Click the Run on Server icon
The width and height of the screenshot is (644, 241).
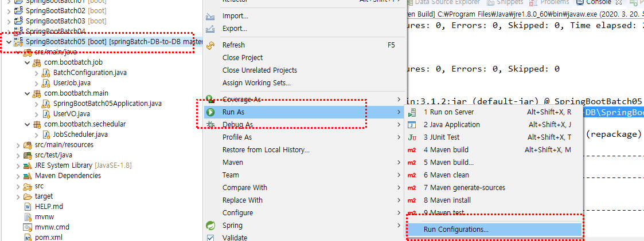pyautogui.click(x=412, y=112)
